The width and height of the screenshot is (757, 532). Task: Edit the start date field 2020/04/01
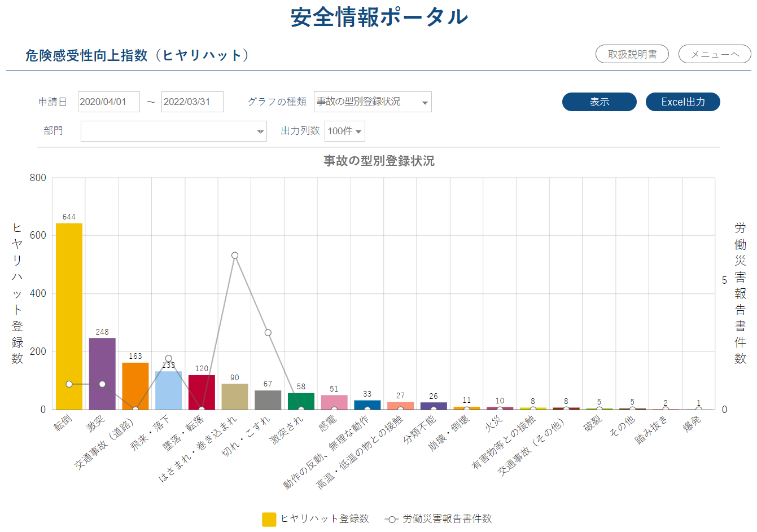tap(109, 102)
